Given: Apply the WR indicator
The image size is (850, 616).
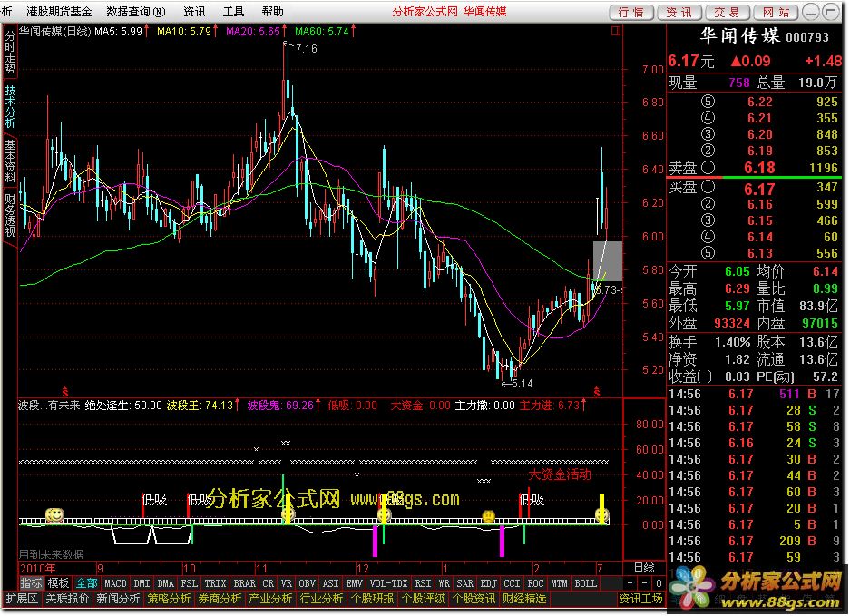Looking at the screenshot, I should [x=444, y=584].
